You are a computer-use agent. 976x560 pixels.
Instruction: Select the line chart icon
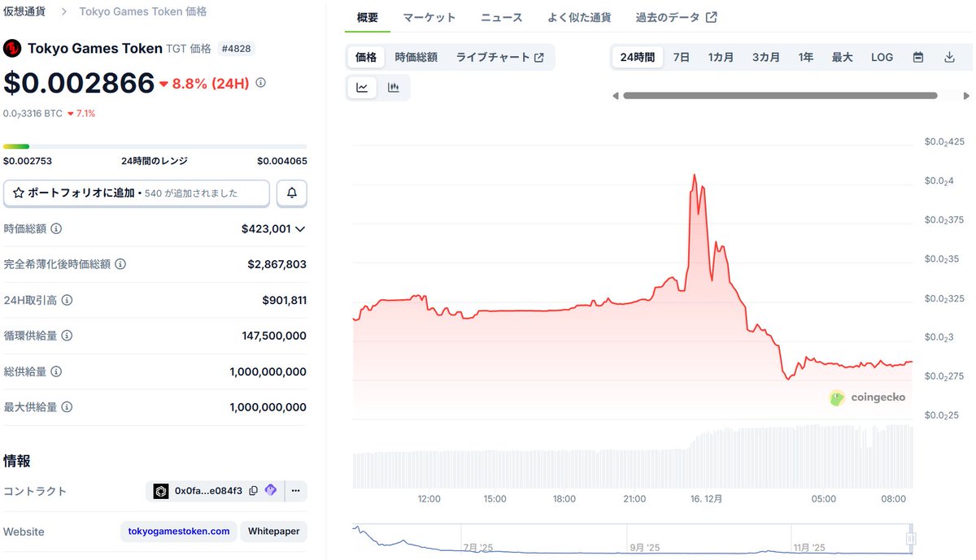[362, 87]
